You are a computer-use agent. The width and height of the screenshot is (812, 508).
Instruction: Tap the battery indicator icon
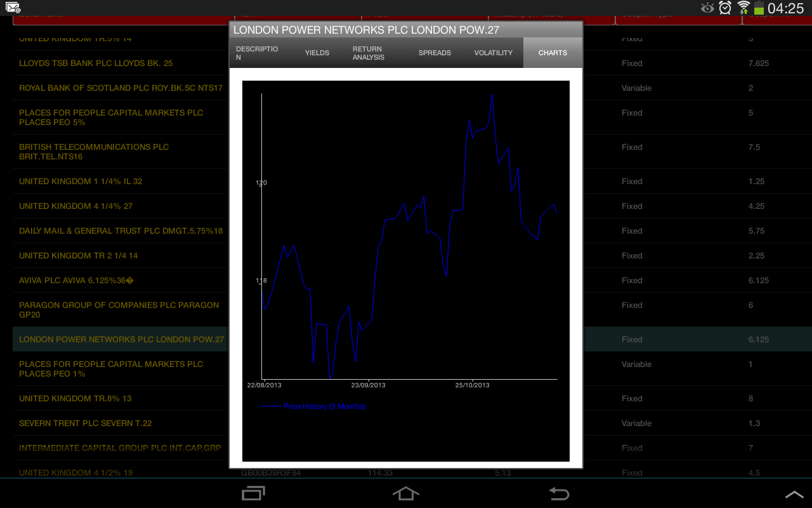click(x=759, y=7)
